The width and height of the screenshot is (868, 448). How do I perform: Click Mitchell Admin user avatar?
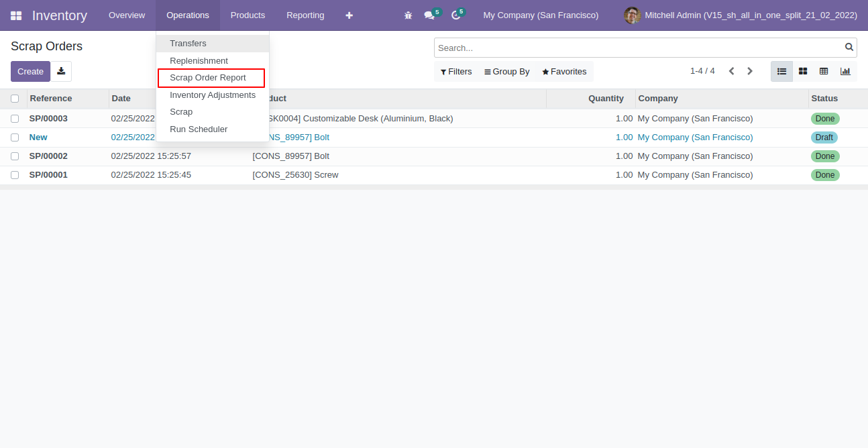click(632, 15)
